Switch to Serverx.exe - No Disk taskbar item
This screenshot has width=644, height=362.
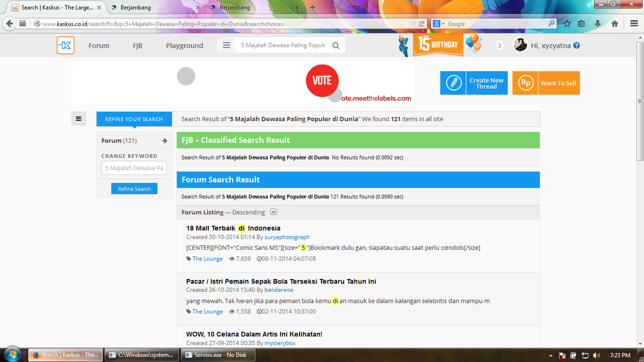tap(217, 354)
